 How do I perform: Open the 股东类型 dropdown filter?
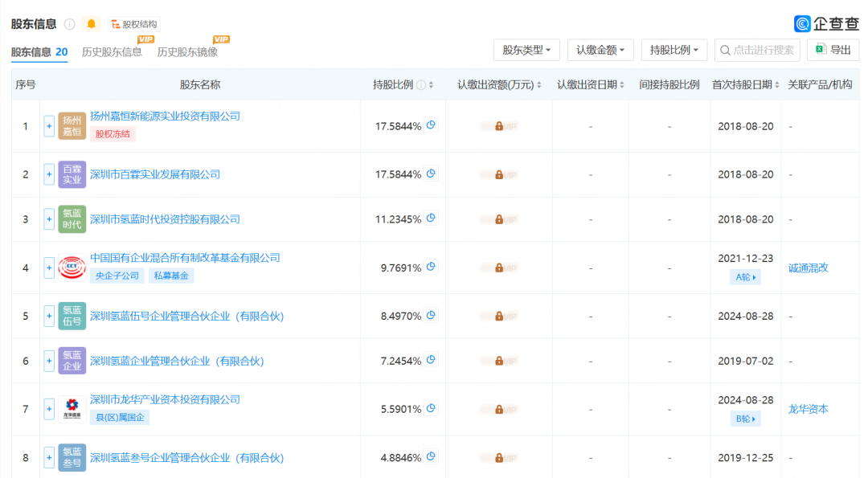pyautogui.click(x=526, y=50)
